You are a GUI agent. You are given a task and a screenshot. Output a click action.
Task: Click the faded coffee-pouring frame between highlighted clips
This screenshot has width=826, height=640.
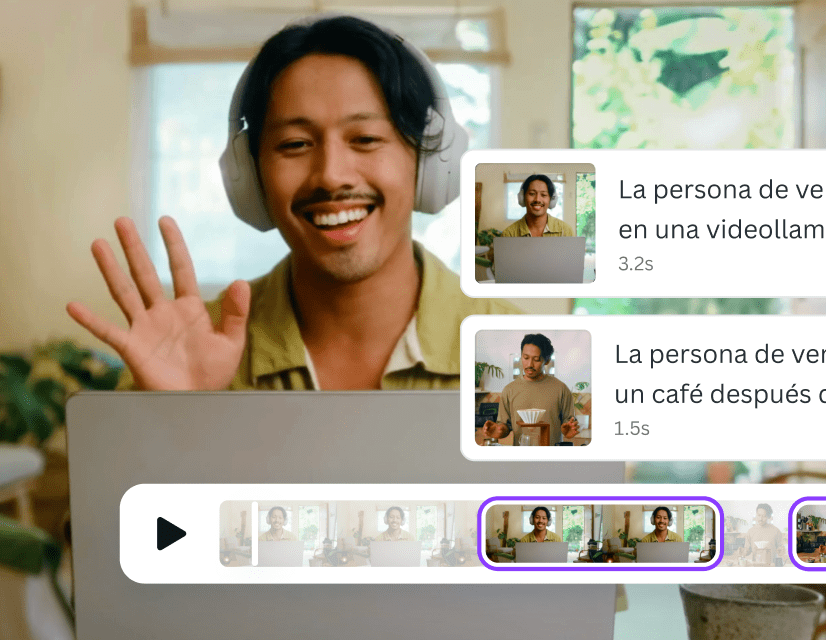coord(755,534)
